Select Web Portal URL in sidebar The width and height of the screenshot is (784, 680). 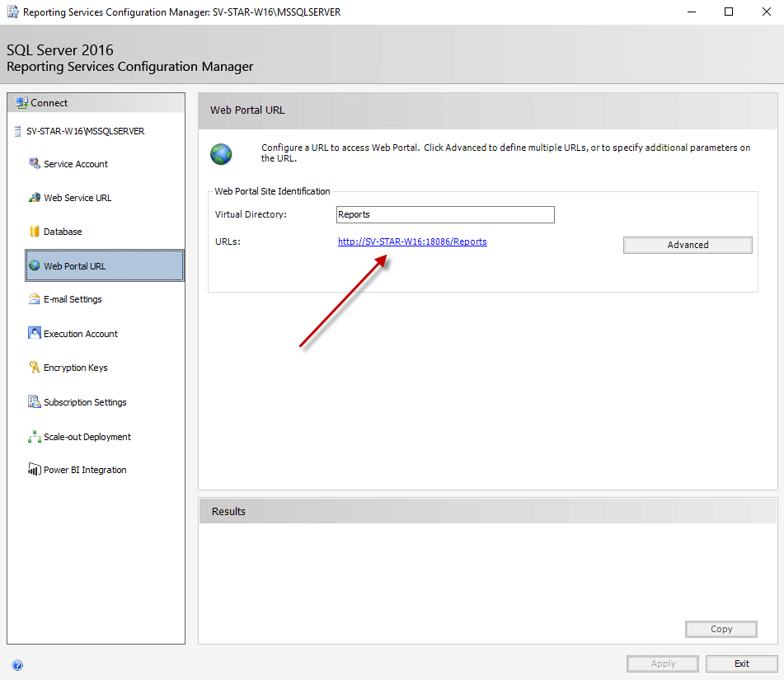[105, 265]
